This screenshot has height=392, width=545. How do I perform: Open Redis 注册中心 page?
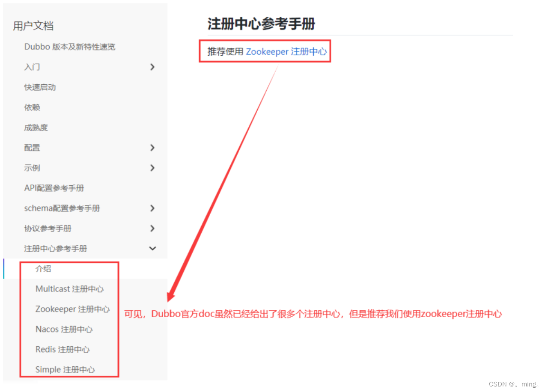[x=63, y=349]
